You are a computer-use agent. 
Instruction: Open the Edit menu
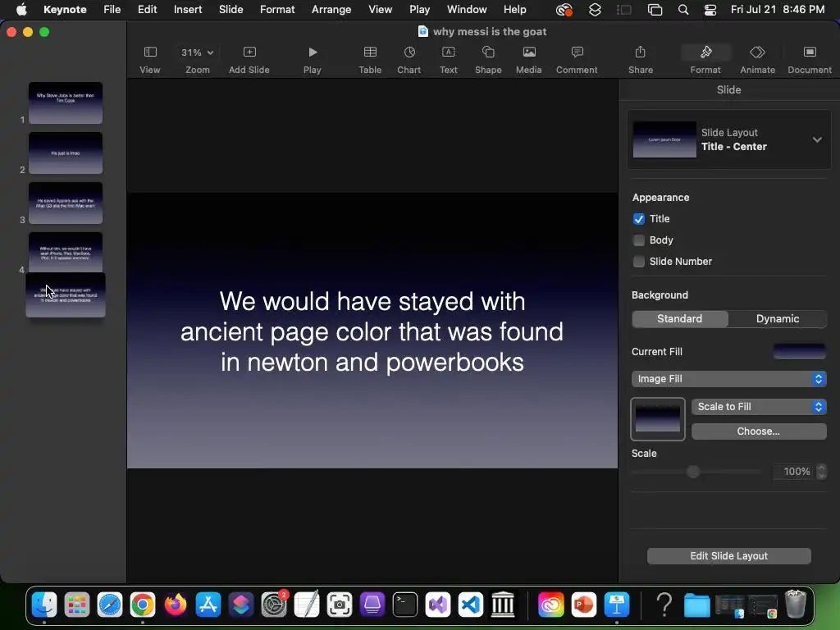[x=147, y=10]
